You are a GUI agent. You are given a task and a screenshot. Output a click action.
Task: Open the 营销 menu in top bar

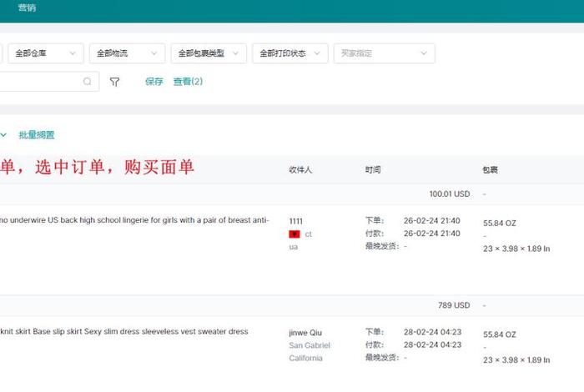(x=27, y=8)
